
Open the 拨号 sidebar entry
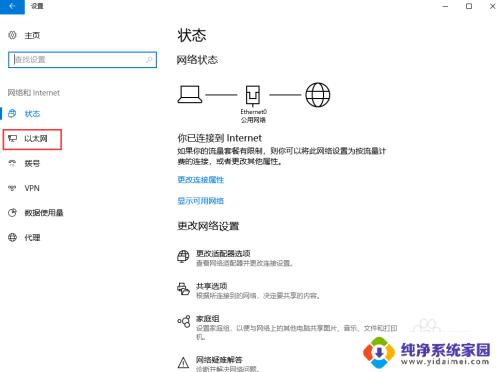(32, 163)
